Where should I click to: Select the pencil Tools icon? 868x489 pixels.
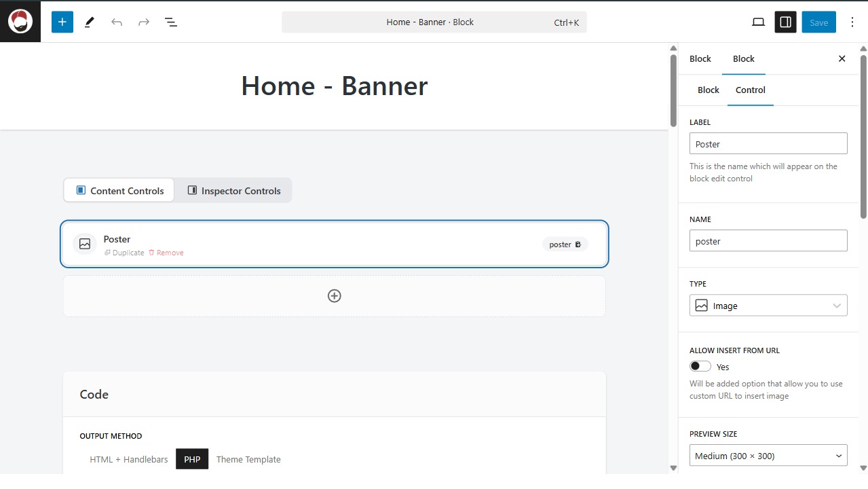[x=90, y=22]
